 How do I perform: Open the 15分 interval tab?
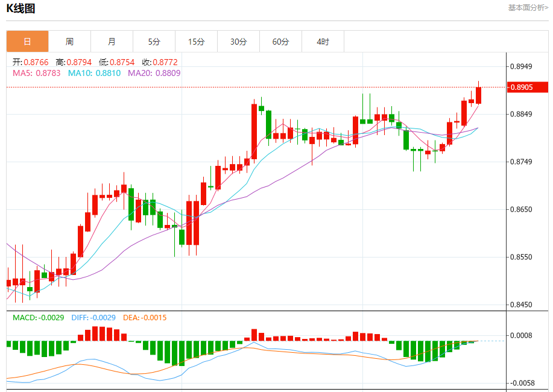196,41
